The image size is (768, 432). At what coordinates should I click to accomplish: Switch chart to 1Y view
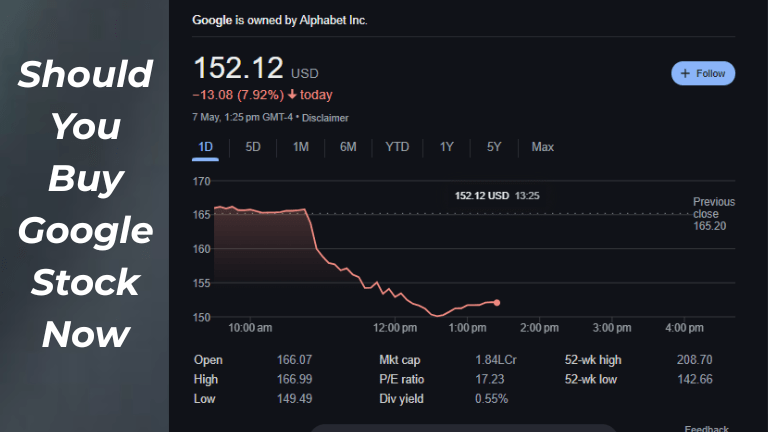pos(447,147)
